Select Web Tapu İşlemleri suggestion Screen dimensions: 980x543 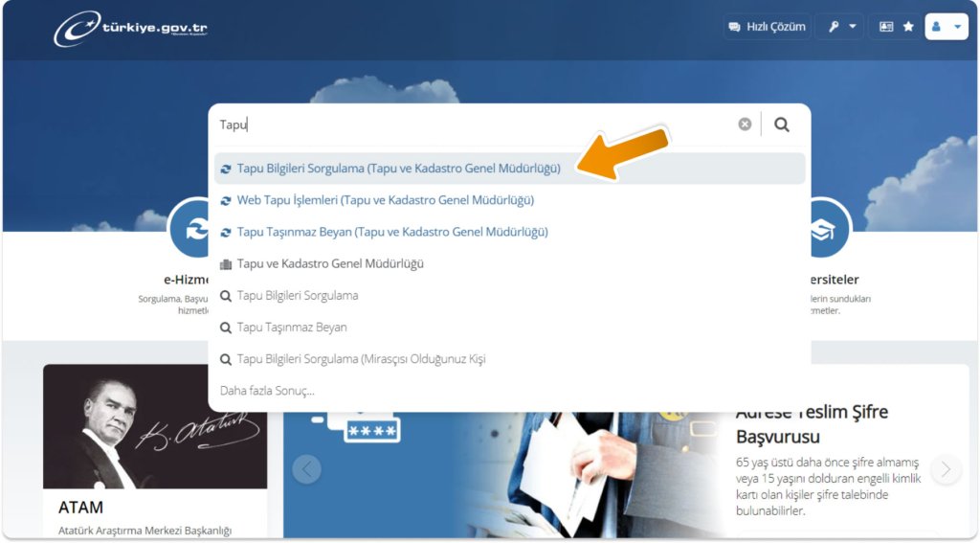pyautogui.click(x=509, y=200)
